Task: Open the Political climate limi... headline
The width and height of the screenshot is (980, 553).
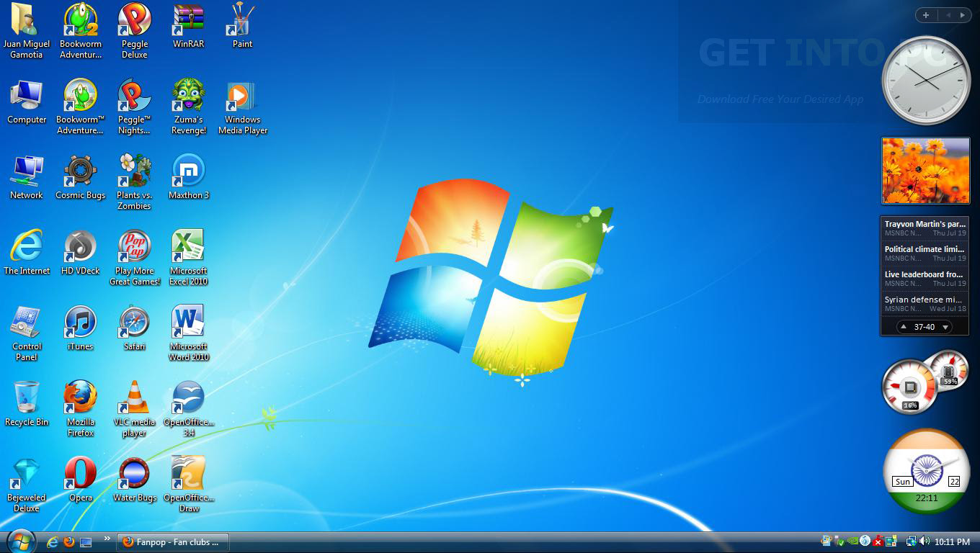Action: (x=925, y=253)
